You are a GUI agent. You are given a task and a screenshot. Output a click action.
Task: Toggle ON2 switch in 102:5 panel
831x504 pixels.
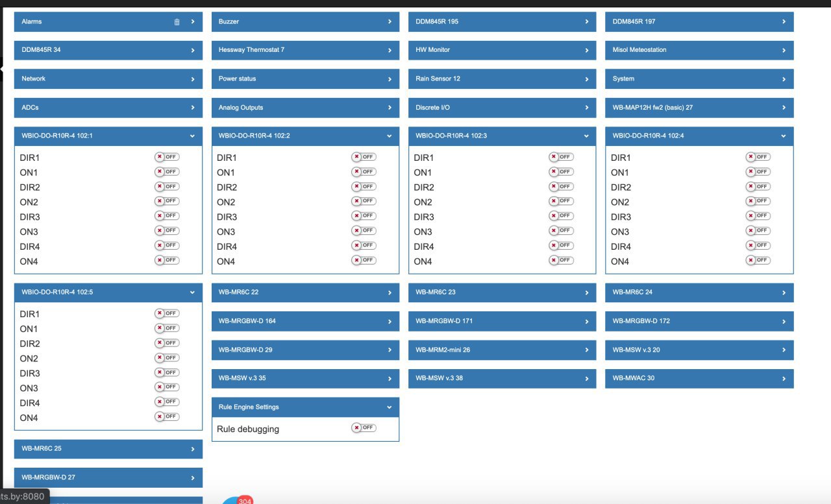167,357
